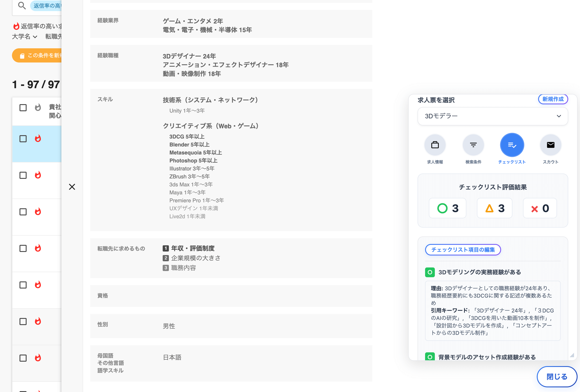Open the 3Dモデラー job posting dropdown
Image resolution: width=580 pixels, height=392 pixels.
(x=493, y=116)
